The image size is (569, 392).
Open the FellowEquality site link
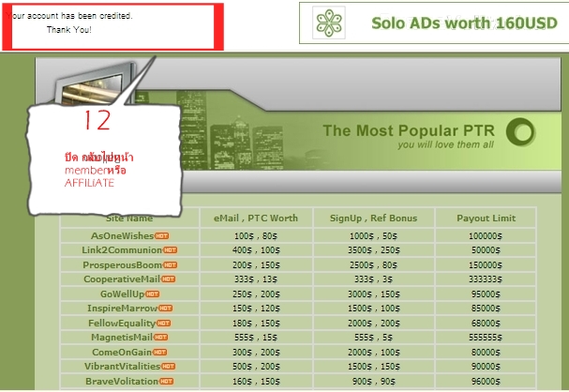(x=124, y=323)
